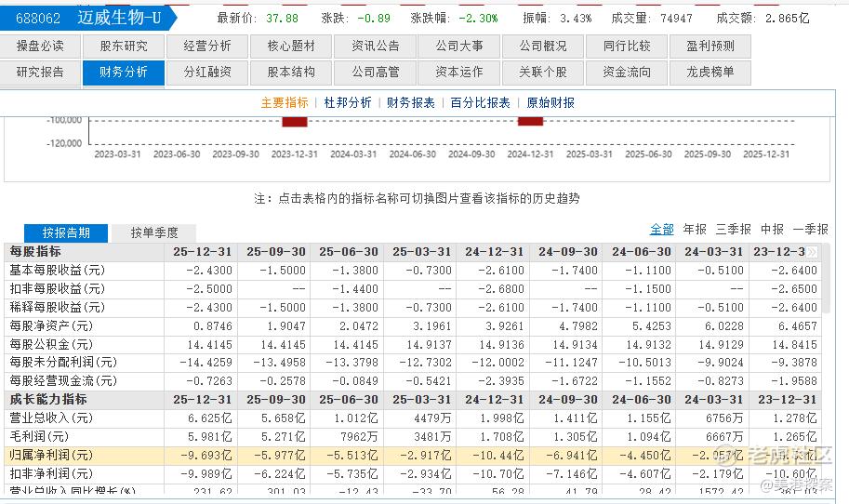The image size is (849, 504).
Task: Open the 公司概况 tab
Action: coord(543,46)
